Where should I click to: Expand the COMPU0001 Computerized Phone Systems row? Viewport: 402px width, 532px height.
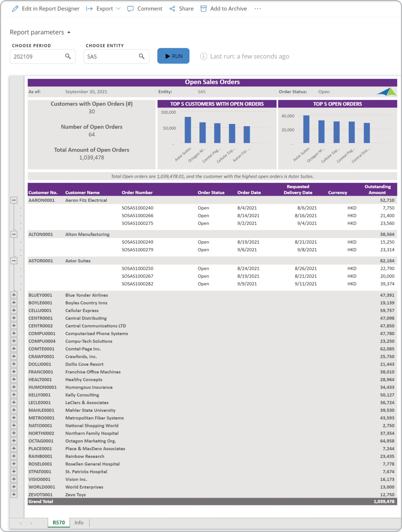coord(14,333)
